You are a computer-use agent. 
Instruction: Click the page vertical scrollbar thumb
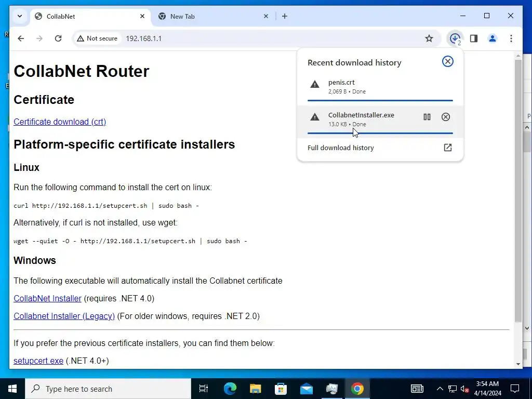(518, 191)
